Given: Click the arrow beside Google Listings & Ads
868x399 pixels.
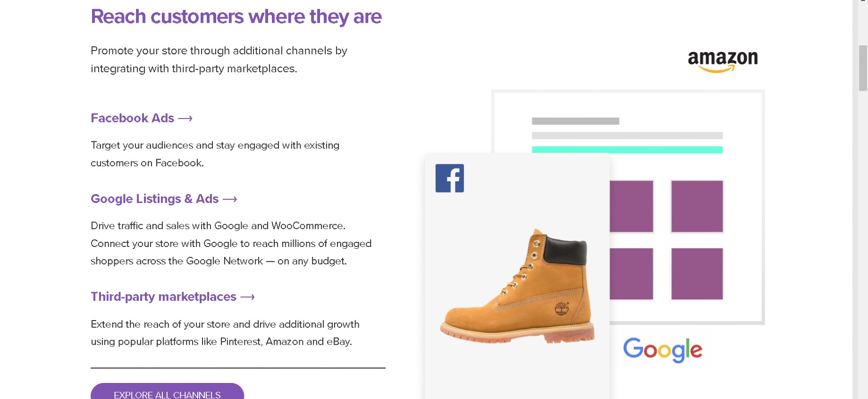Looking at the screenshot, I should pyautogui.click(x=230, y=199).
